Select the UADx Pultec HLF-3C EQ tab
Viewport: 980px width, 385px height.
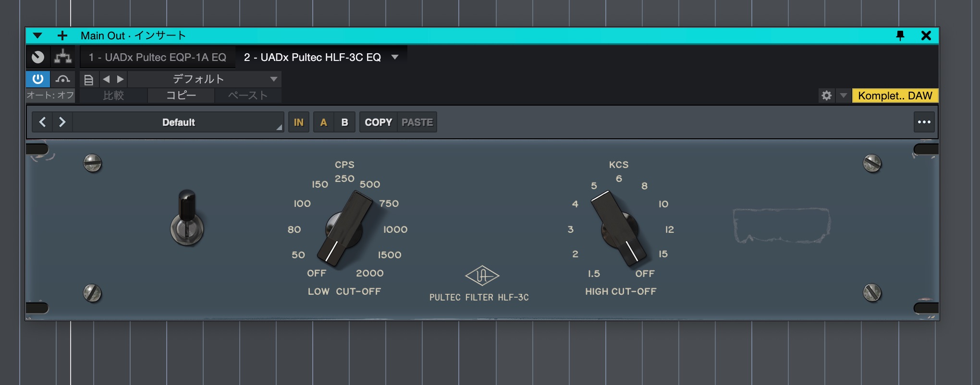312,57
